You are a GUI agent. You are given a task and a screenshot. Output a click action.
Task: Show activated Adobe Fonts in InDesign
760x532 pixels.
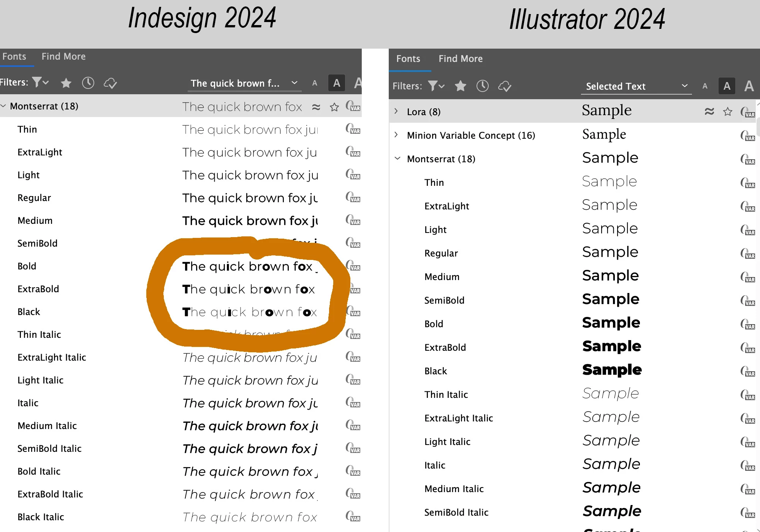(x=110, y=83)
